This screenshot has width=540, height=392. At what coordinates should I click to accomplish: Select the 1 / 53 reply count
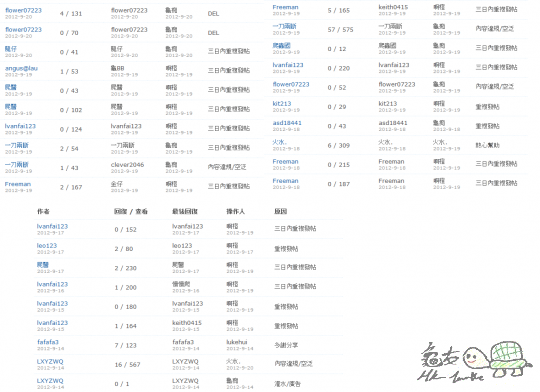click(x=69, y=72)
